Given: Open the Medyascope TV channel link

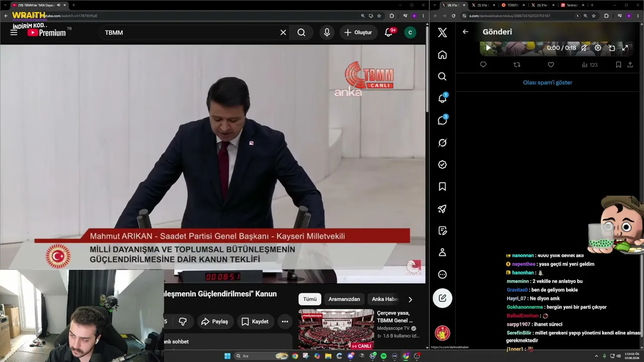Looking at the screenshot, I should (x=393, y=328).
